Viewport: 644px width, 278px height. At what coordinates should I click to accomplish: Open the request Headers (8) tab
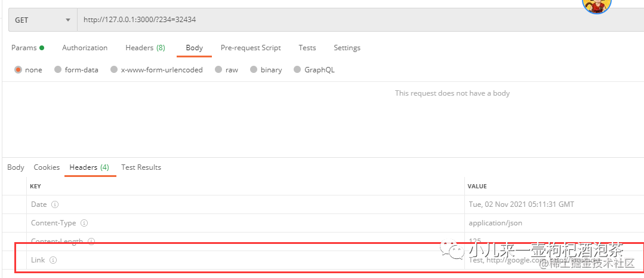tap(145, 48)
